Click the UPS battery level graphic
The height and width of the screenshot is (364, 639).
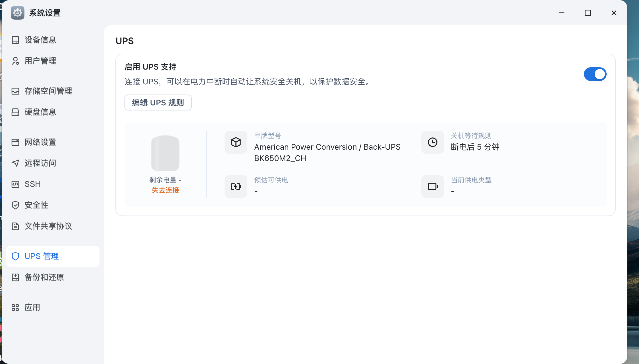(x=165, y=153)
